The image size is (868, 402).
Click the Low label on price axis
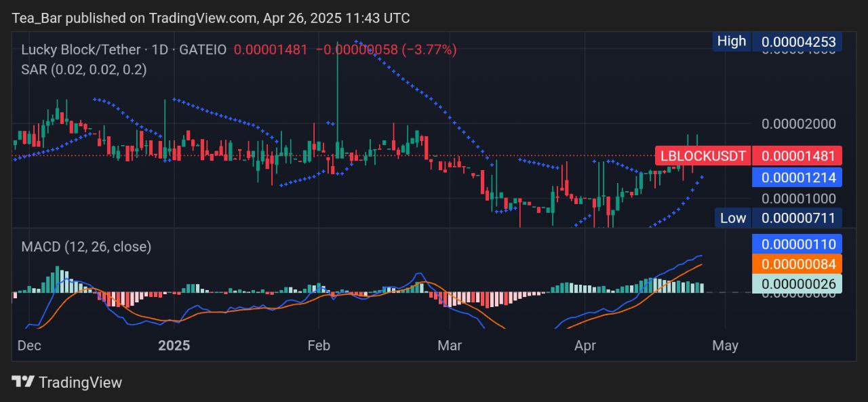coord(733,218)
